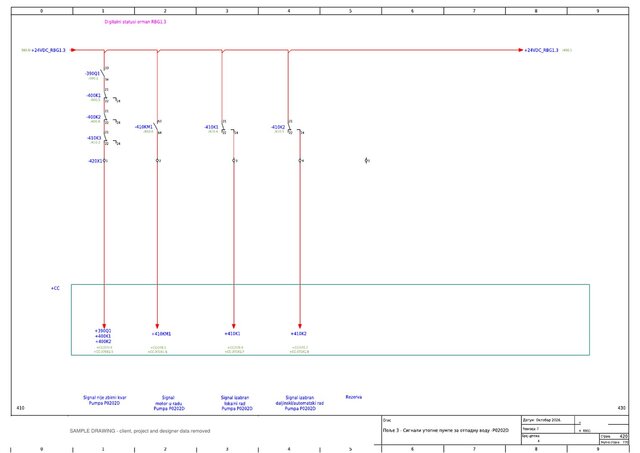The width and height of the screenshot is (640, 453).
Task: Click the date field 'Октобар 2026' in title block
Action: click(x=547, y=420)
